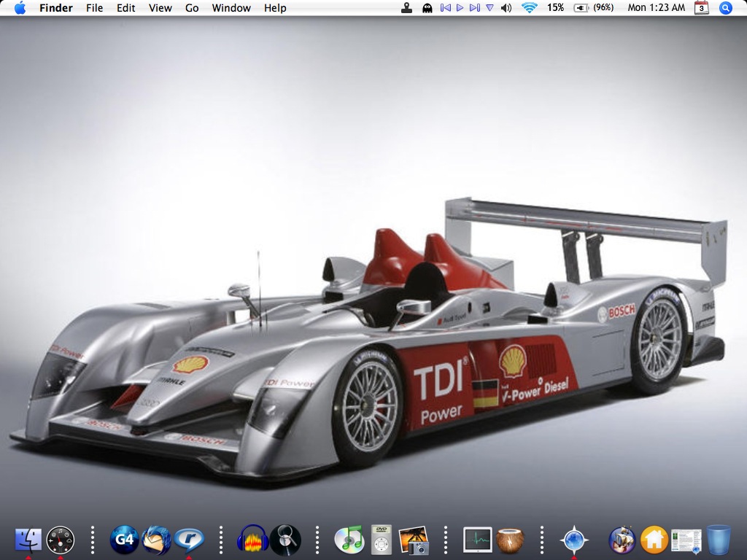Launch iPhoto from the Dock
Screen dimensions: 747x560
tap(414, 540)
